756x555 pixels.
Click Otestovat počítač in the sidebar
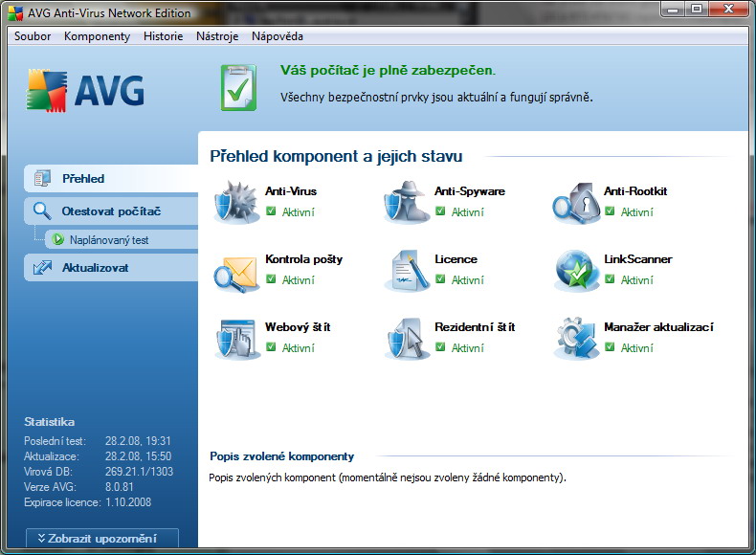pyautogui.click(x=111, y=211)
